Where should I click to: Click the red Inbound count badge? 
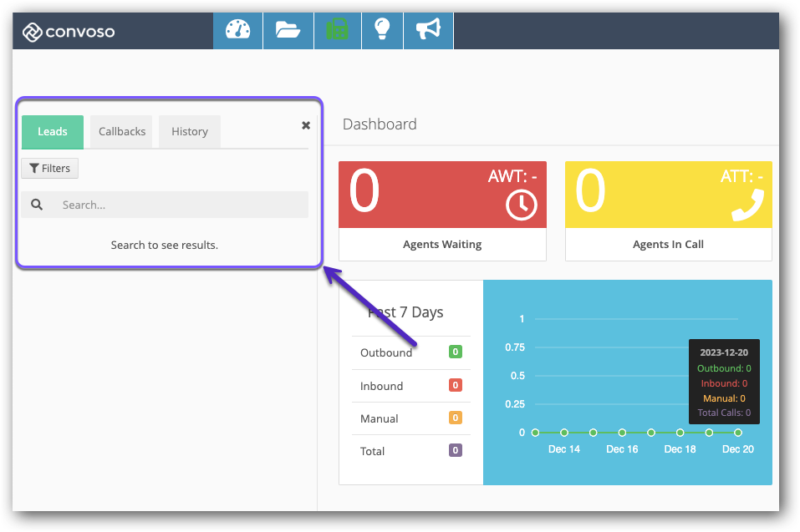tap(456, 386)
